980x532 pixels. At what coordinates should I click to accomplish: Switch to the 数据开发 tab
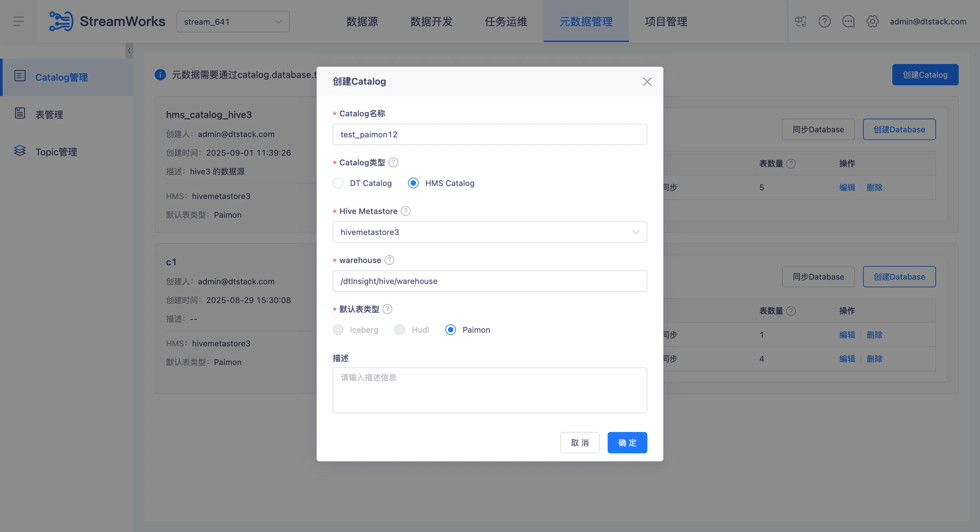[431, 22]
